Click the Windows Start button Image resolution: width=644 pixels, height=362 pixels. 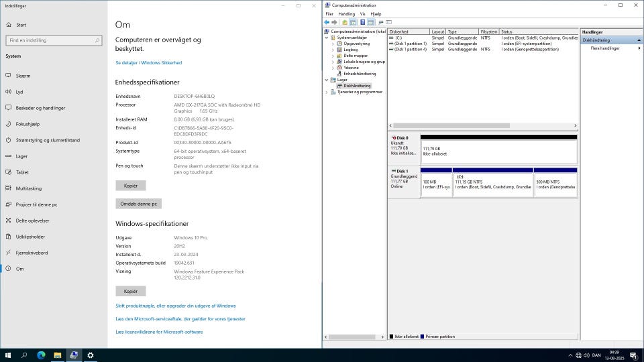(x=8, y=355)
